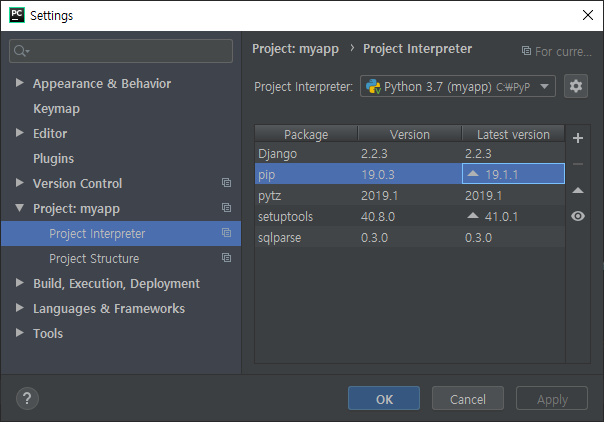This screenshot has height=422, width=604.
Task: Click copy icon beside Project Interpreter
Action: coord(226,233)
